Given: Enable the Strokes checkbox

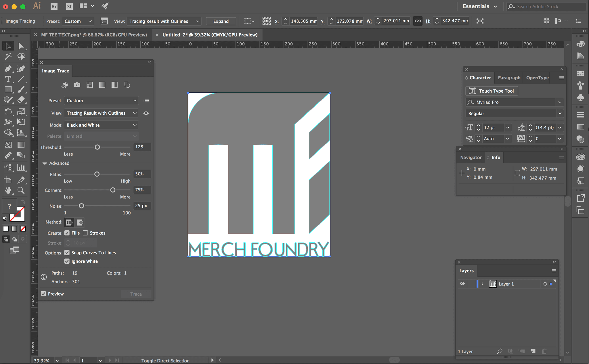Looking at the screenshot, I should click(x=85, y=233).
